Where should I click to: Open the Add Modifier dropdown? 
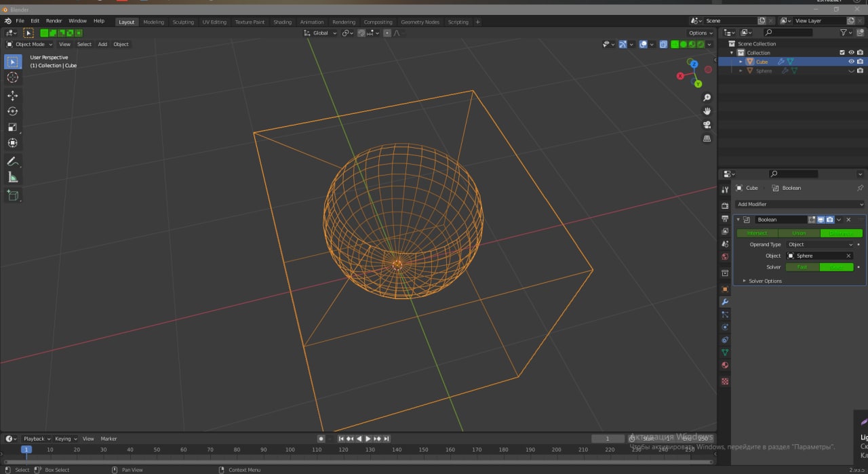(800, 204)
